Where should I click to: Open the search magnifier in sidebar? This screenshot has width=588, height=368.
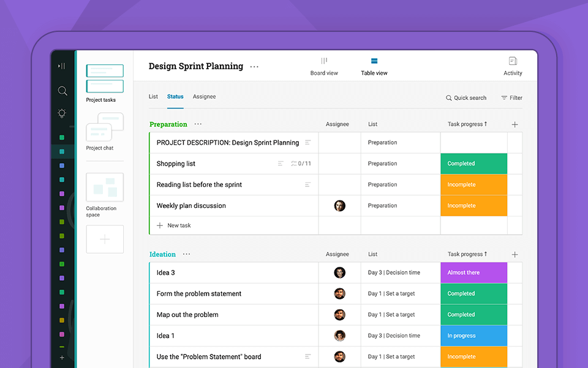tap(62, 91)
